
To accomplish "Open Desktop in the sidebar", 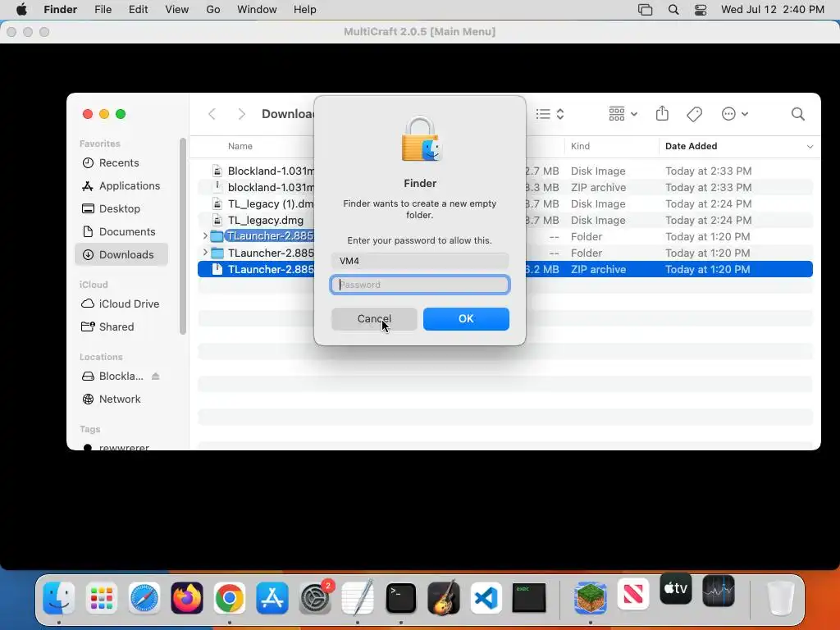I will click(x=121, y=209).
